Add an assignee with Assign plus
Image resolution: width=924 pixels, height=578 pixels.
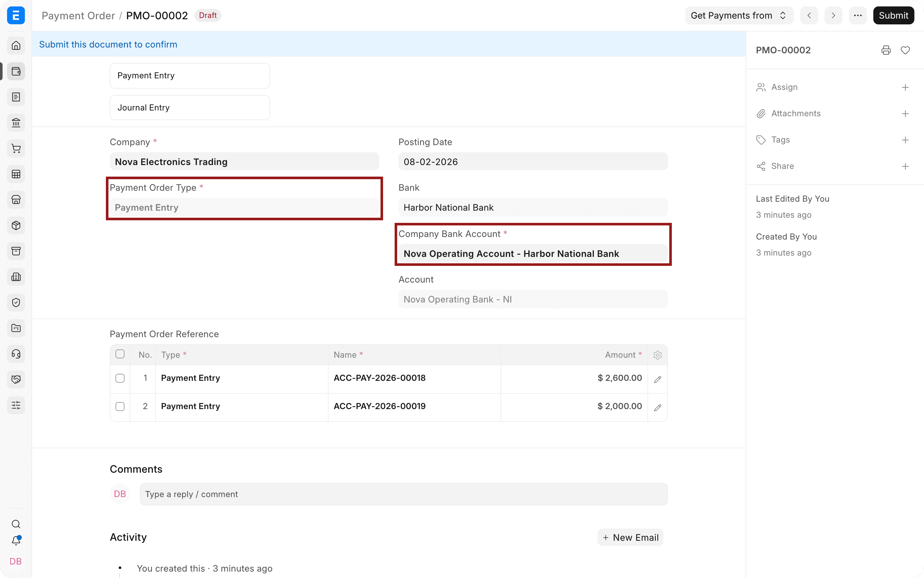905,87
